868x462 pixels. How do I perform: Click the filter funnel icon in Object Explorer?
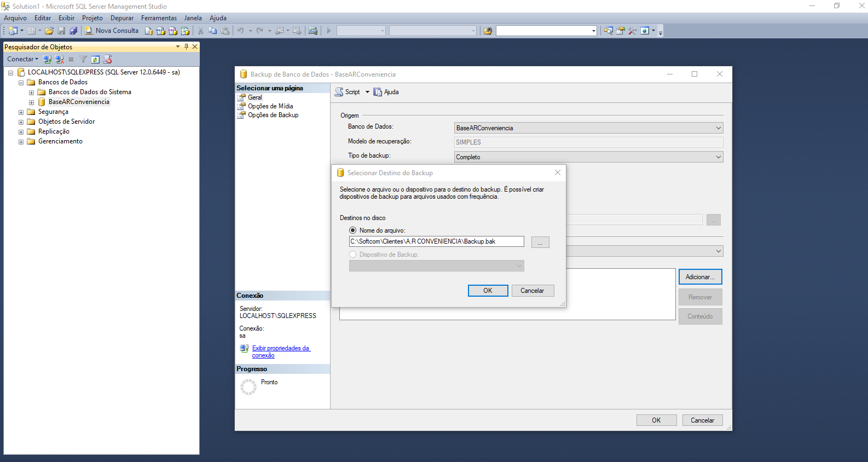[x=83, y=59]
